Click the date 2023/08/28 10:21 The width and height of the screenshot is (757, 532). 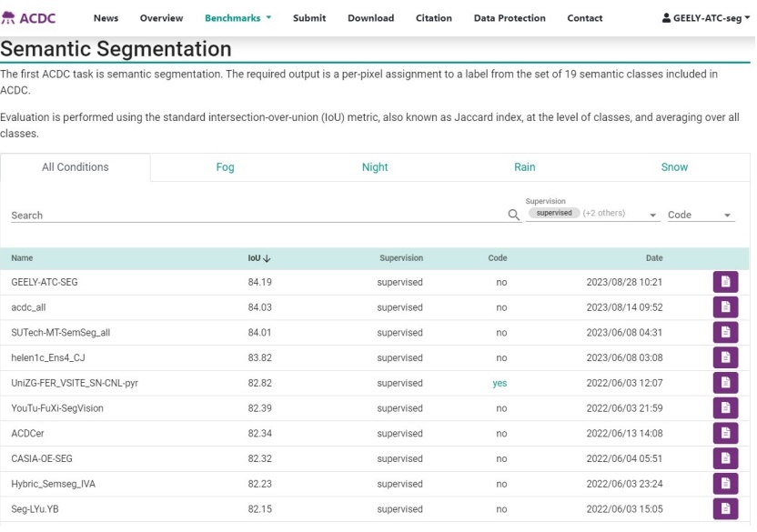624,282
